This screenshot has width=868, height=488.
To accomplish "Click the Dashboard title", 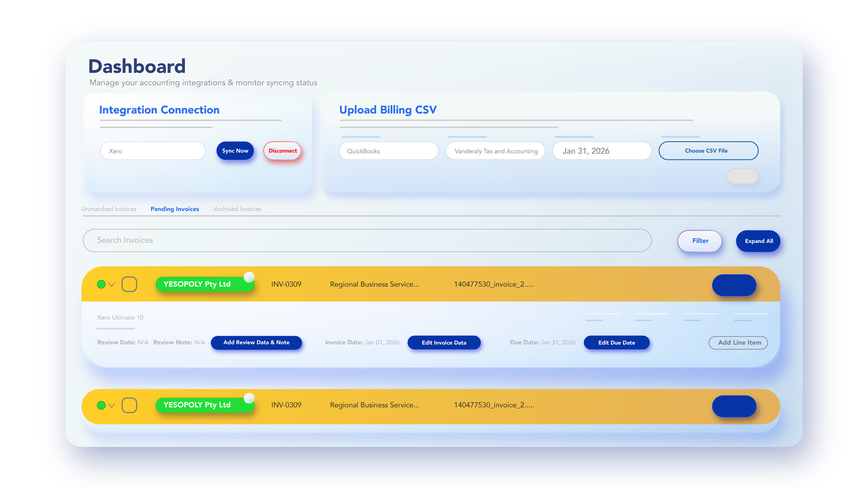I will 137,66.
